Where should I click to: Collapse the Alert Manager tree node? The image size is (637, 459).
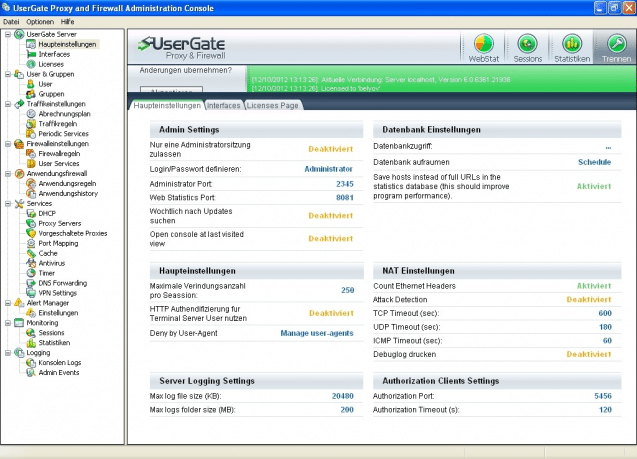point(8,303)
